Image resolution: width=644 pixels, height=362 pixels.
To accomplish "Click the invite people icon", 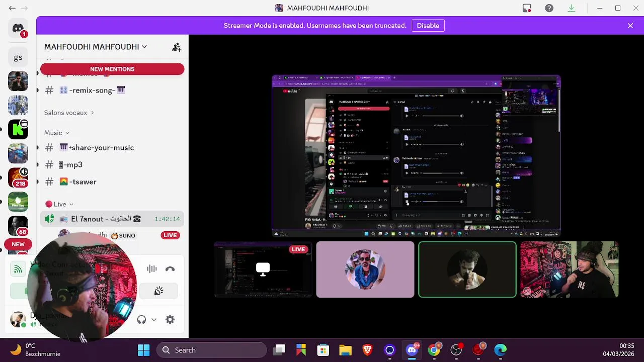I will [177, 47].
